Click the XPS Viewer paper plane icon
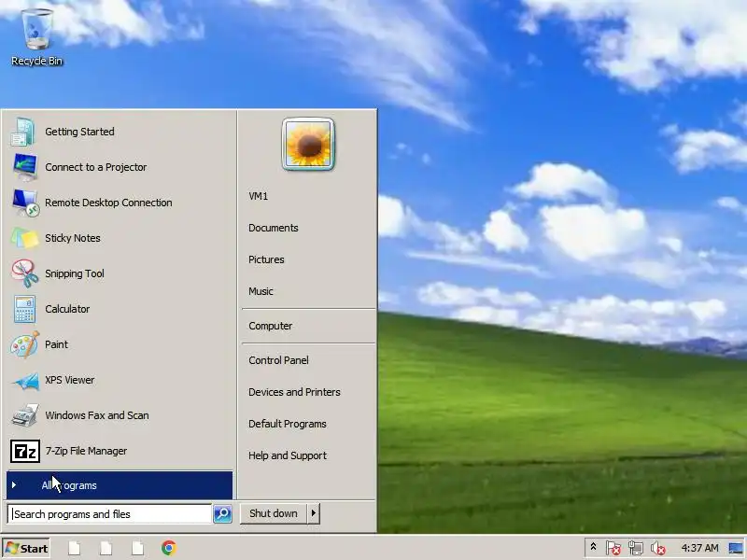This screenshot has height=560, width=747. 26,381
